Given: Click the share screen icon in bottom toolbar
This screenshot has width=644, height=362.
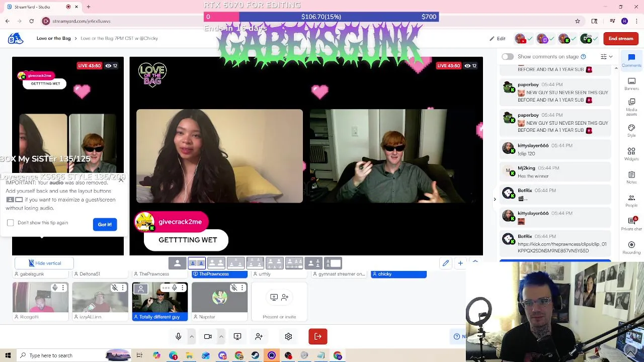Looking at the screenshot, I should (x=237, y=336).
